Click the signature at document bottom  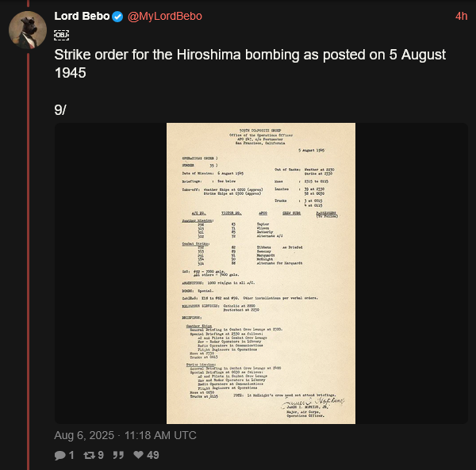click(x=313, y=403)
